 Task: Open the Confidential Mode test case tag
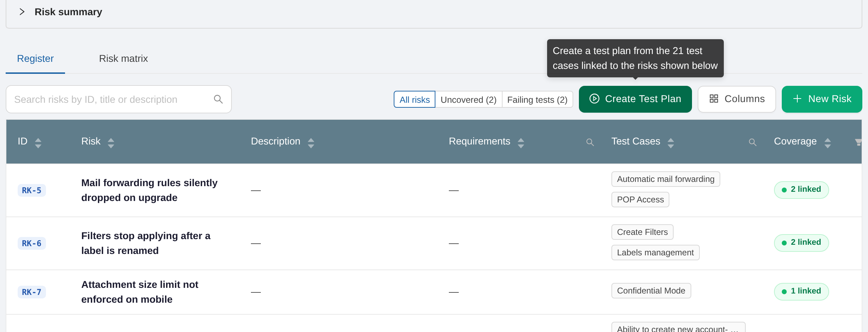click(651, 291)
